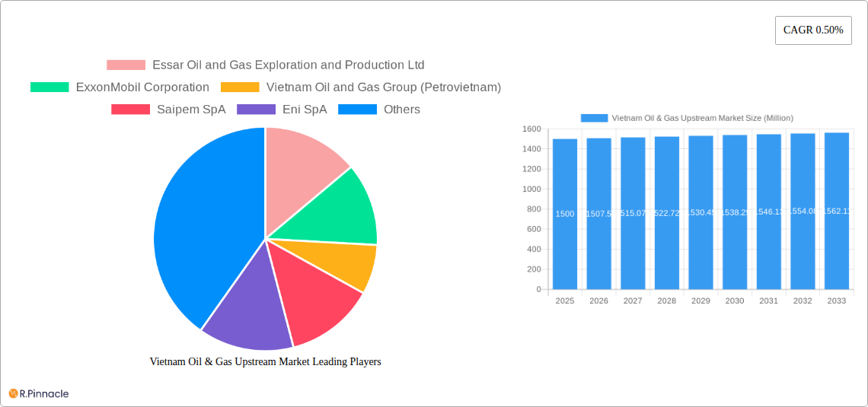
Task: Toggle ExxonMobil Corporation legend label
Action: pyautogui.click(x=143, y=87)
